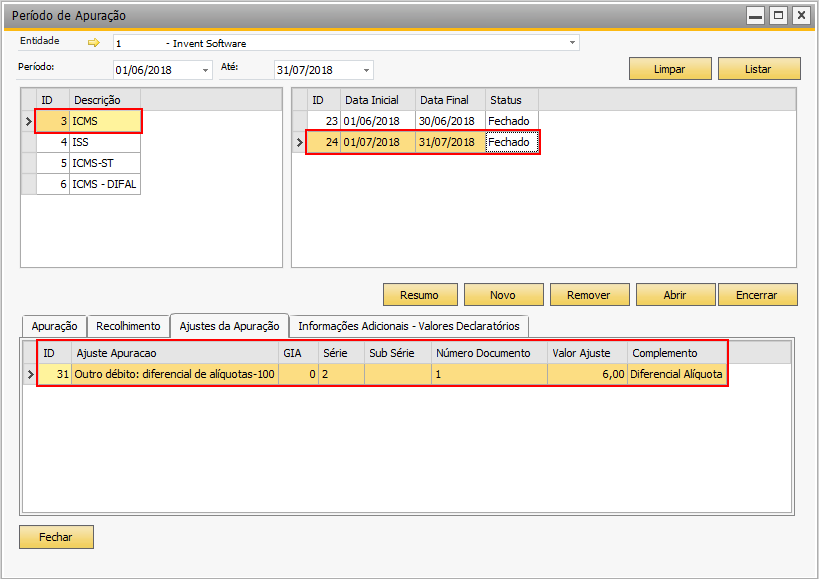Switch to the Apuração tab
This screenshot has height=579, width=819.
pyautogui.click(x=54, y=326)
